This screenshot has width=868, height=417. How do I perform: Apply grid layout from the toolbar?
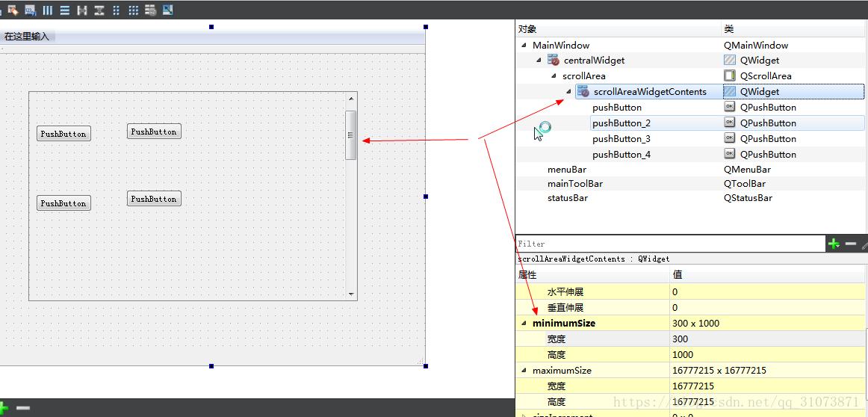pyautogui.click(x=133, y=10)
